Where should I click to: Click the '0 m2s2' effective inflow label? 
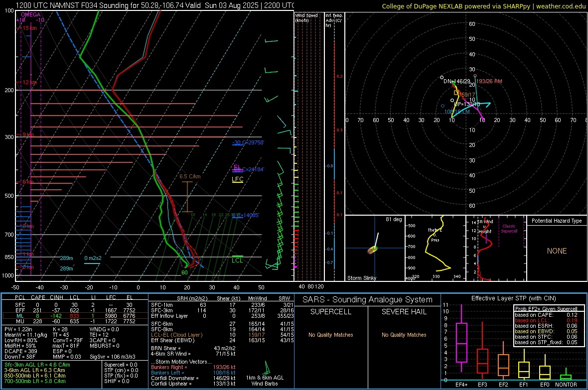click(93, 258)
